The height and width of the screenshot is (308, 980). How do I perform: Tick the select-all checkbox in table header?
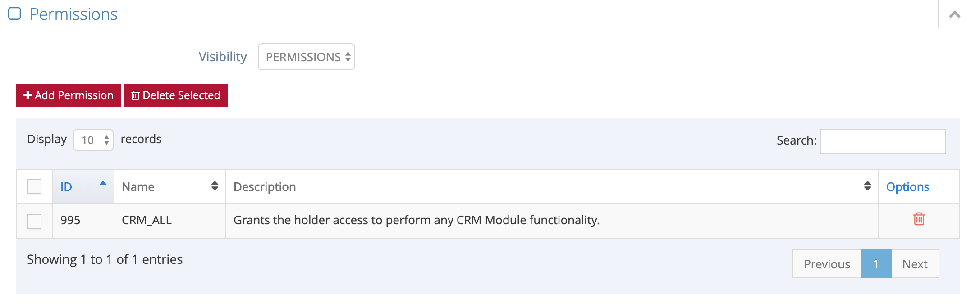coord(34,186)
